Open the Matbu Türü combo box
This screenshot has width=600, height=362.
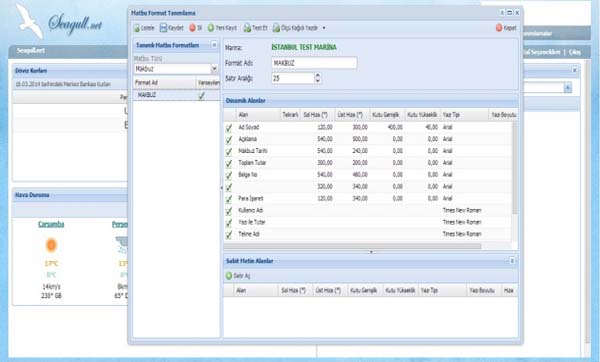[214, 69]
